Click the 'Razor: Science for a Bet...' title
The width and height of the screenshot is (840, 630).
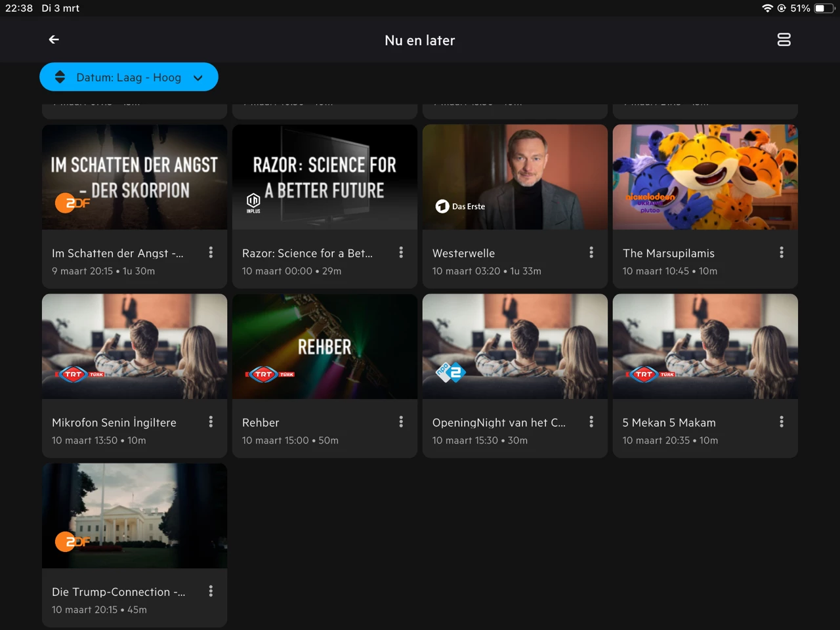(307, 253)
